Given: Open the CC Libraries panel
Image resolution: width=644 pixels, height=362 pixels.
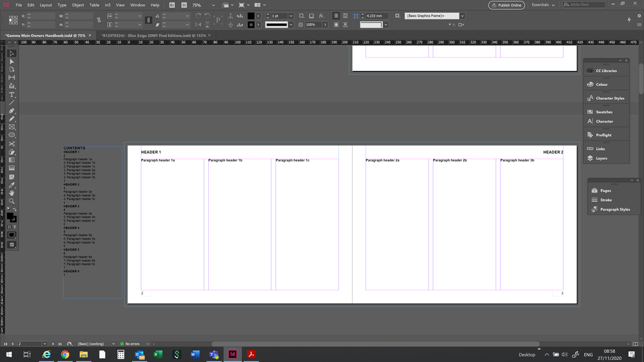Looking at the screenshot, I should point(606,71).
